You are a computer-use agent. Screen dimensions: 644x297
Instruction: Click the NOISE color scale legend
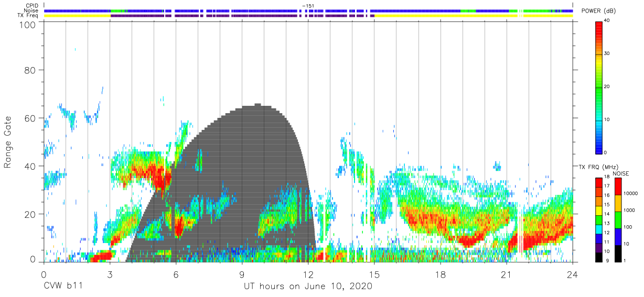coord(617,219)
